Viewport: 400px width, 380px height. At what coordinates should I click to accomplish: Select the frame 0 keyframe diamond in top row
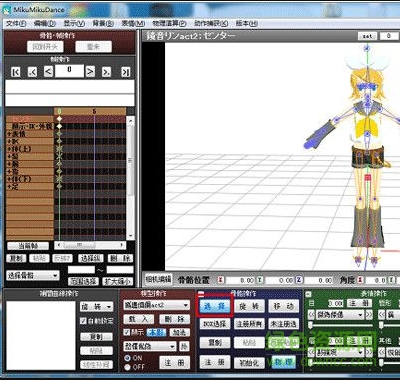59,118
